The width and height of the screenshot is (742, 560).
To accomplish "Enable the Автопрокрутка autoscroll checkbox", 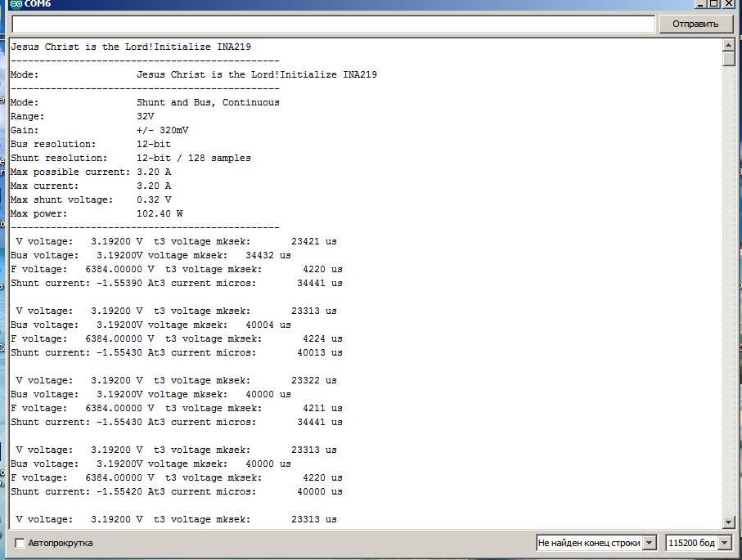I will (20, 543).
